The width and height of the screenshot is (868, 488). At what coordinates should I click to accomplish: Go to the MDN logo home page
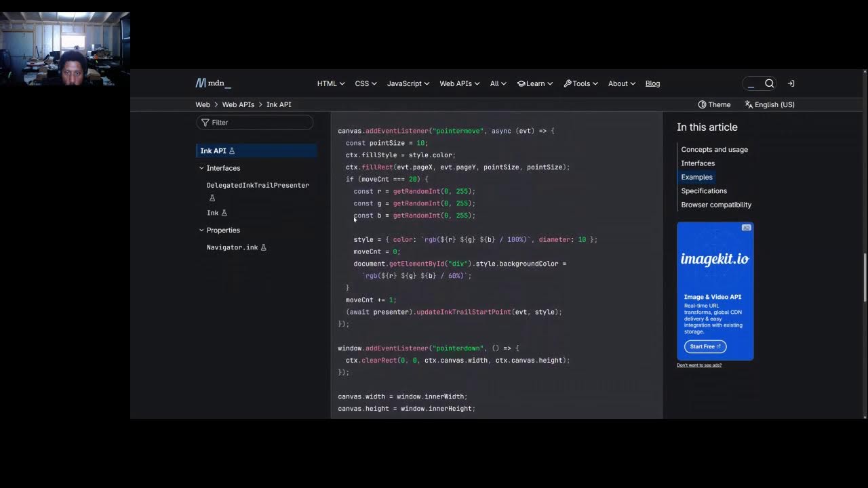tap(213, 83)
